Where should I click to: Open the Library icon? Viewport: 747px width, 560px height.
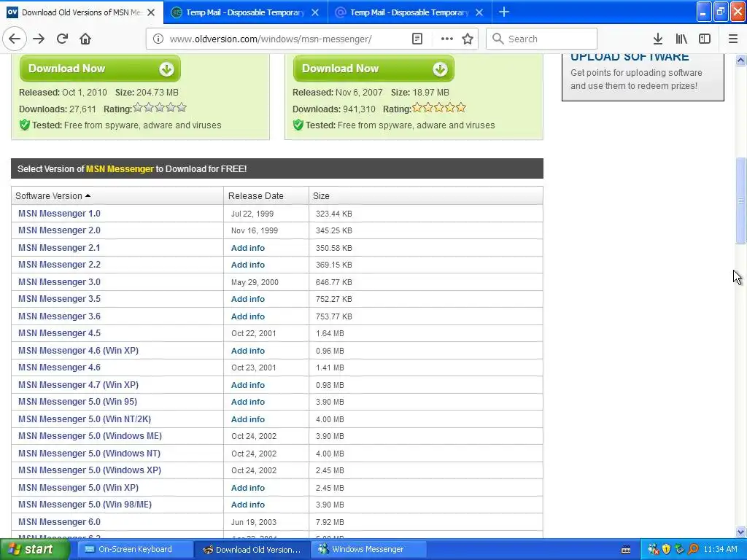pos(681,39)
